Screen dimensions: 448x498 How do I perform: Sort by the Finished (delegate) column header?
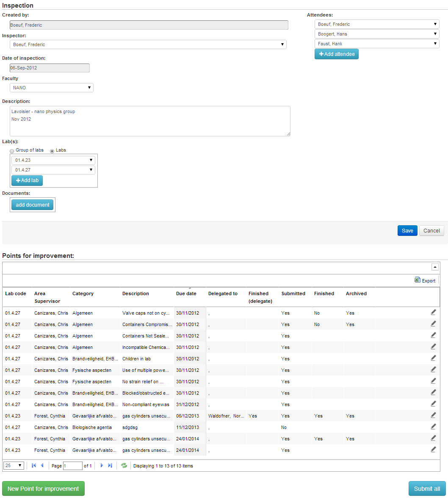click(x=260, y=297)
